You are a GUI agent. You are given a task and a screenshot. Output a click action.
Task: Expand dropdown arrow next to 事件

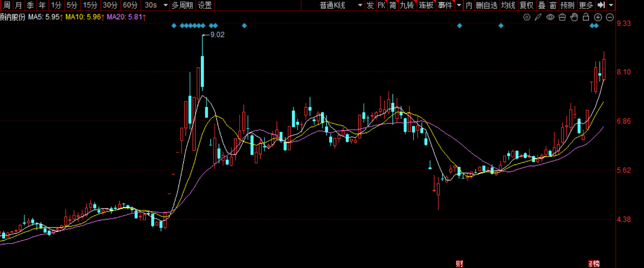(x=459, y=5)
